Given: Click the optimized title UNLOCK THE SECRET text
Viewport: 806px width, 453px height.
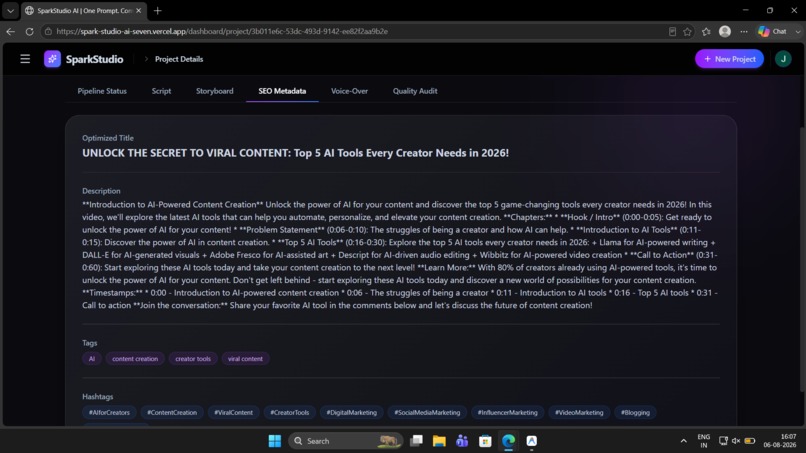Looking at the screenshot, I should coord(296,153).
